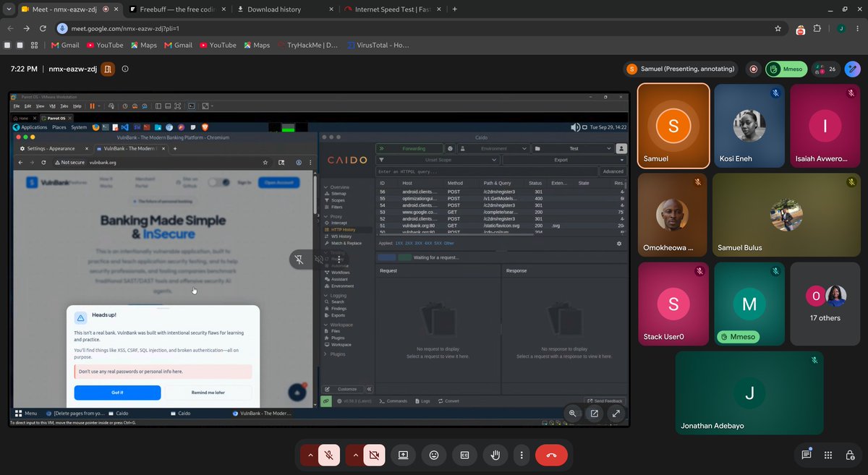Open the TryHackMe bookmark
868x475 pixels.
click(x=307, y=45)
